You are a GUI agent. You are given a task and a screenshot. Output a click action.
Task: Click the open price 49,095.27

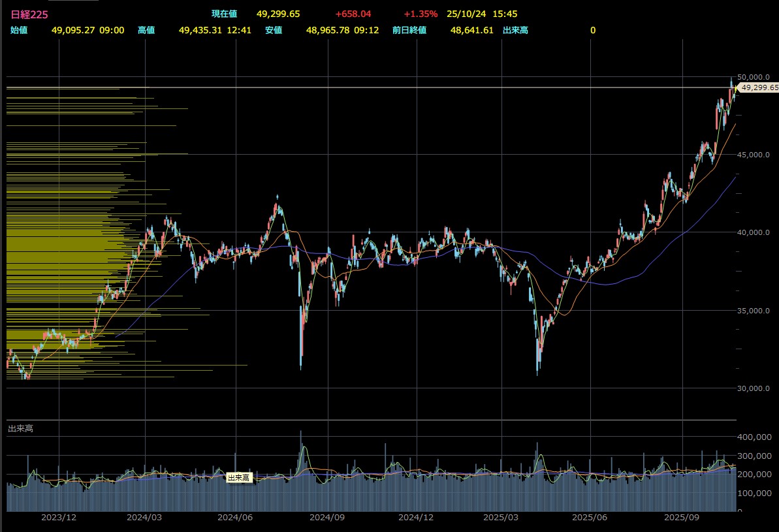73,30
